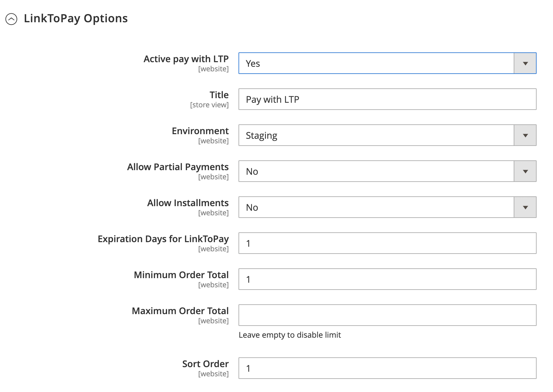Click the [website] scope under Environment
The height and width of the screenshot is (392, 553).
tap(213, 141)
